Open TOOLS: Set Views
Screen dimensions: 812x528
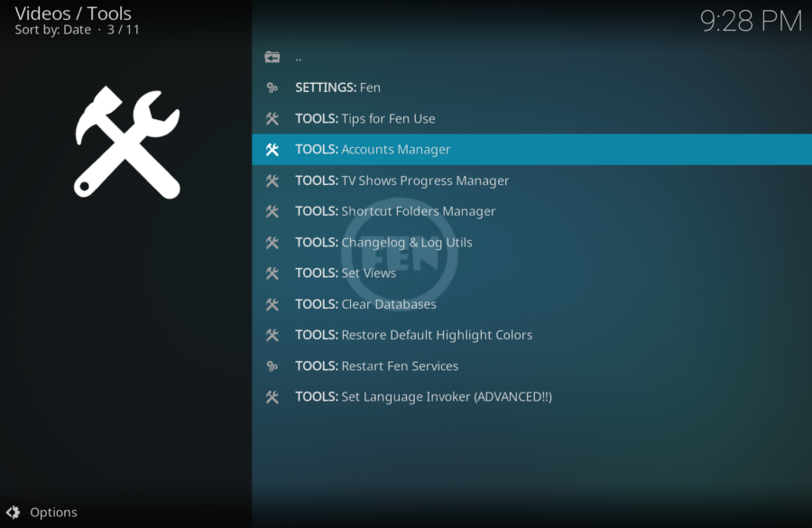(x=531, y=273)
